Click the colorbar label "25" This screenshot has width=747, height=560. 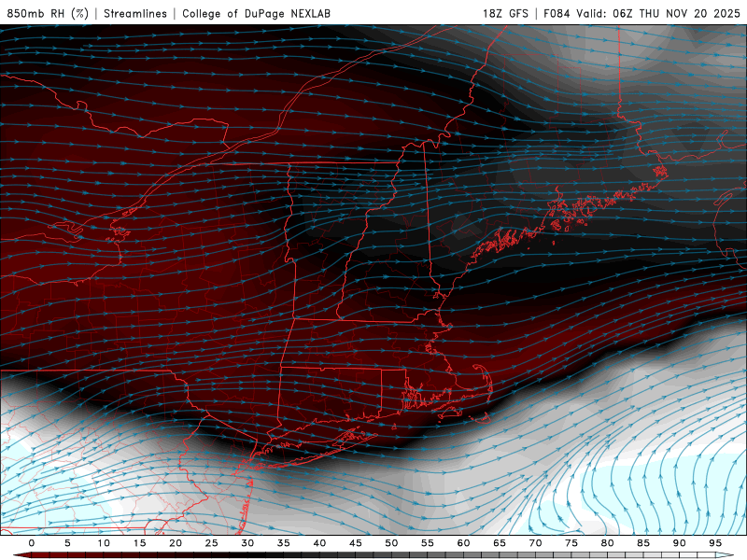(x=212, y=543)
